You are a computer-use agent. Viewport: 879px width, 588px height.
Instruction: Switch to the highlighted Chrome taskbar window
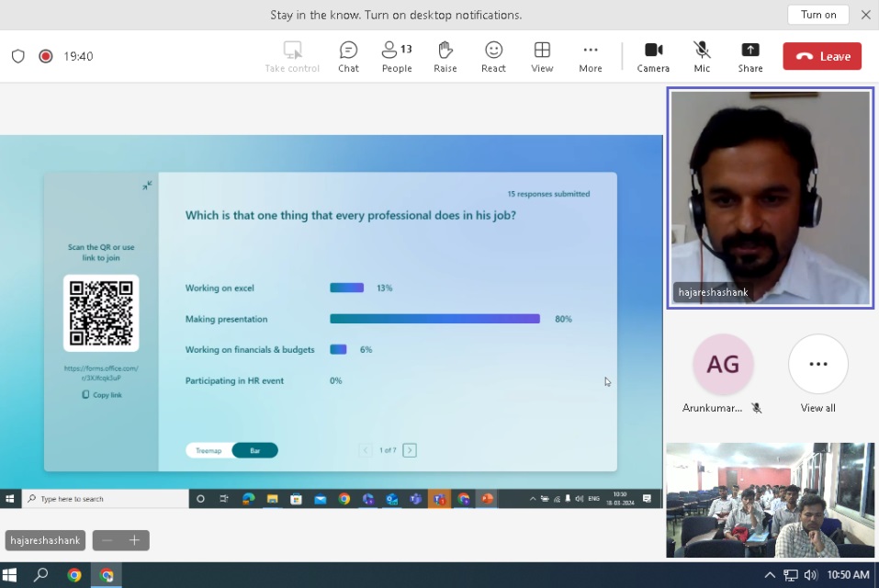(x=107, y=575)
